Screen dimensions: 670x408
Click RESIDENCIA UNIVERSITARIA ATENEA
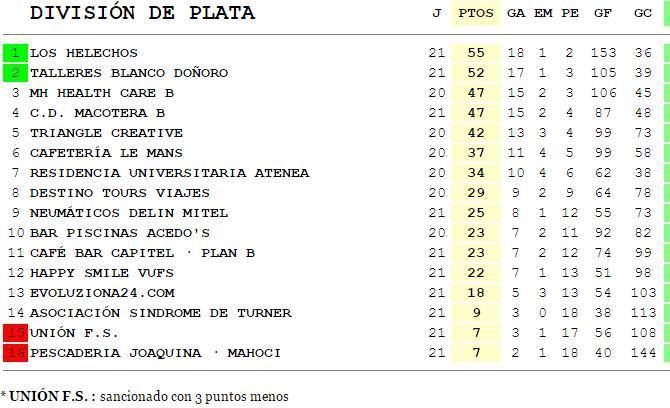click(x=169, y=173)
